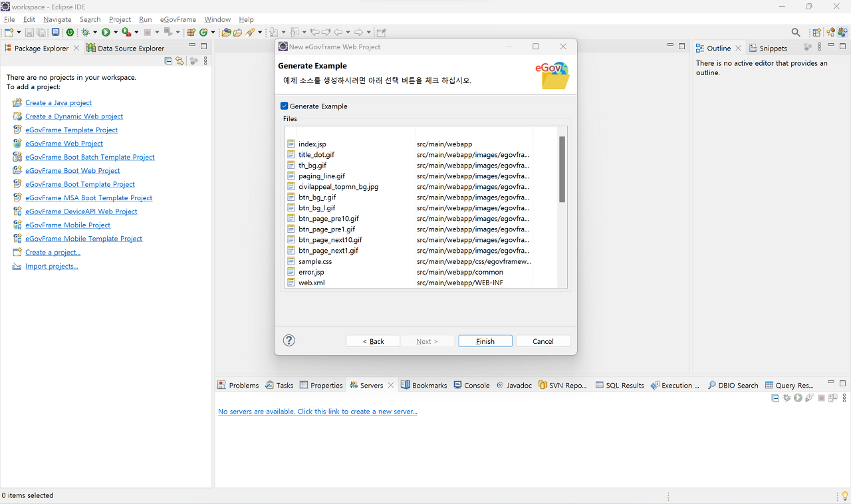Viewport: 851px width, 504px height.
Task: Open the Project menu
Action: (x=120, y=19)
